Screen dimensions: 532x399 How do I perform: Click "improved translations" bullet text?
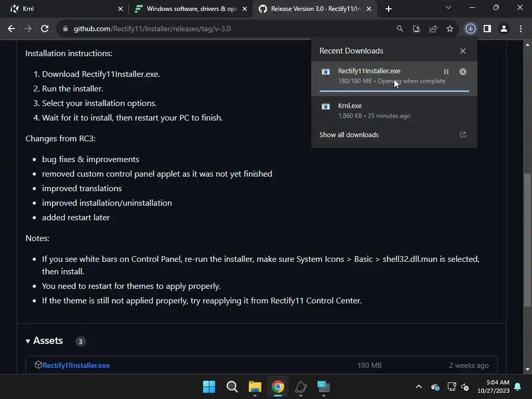[x=82, y=188]
